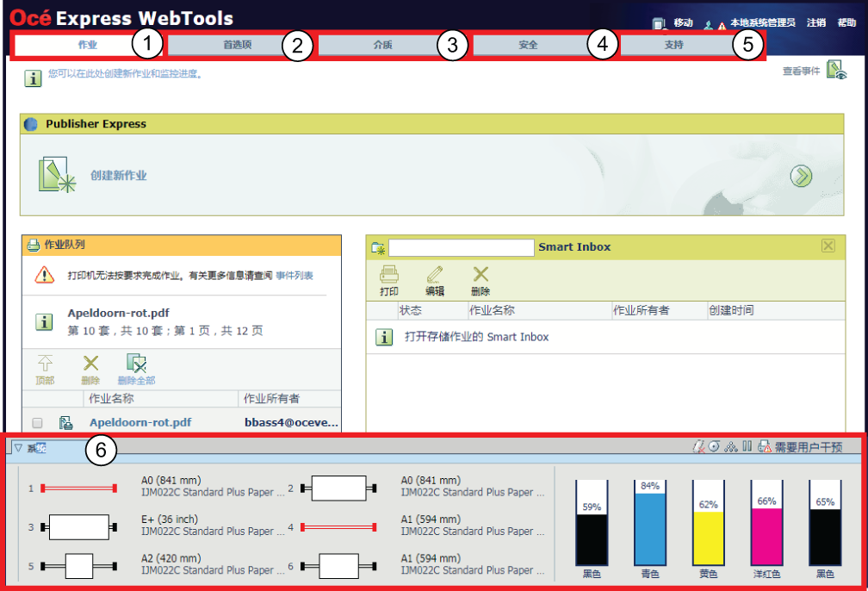Screen dimensions: 868x591
Task: Open the 移动 link in header
Action: coord(683,22)
